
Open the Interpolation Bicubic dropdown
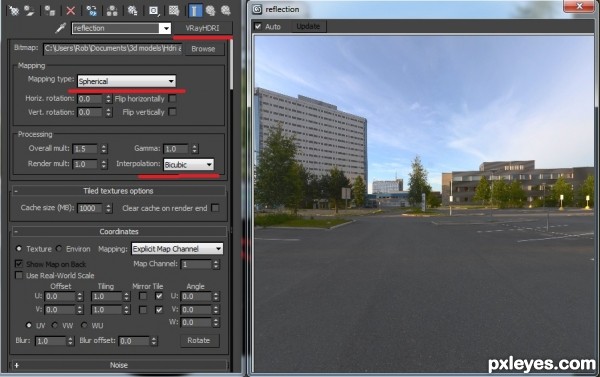188,165
